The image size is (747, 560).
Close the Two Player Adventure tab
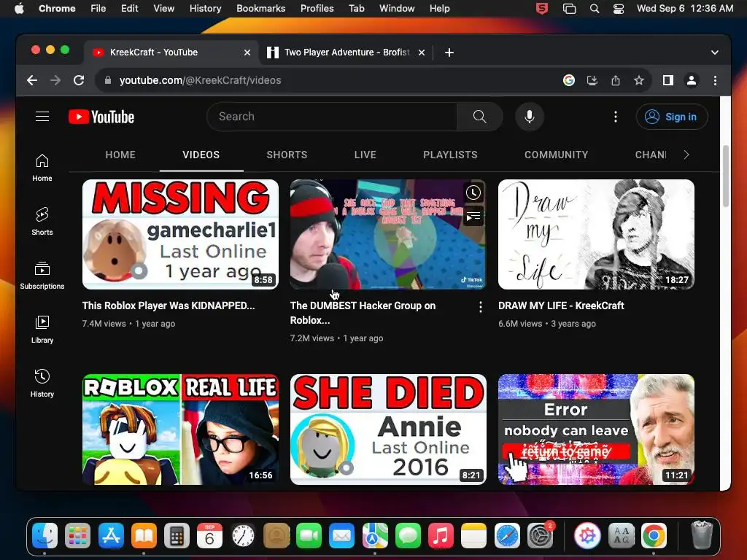[x=422, y=52]
